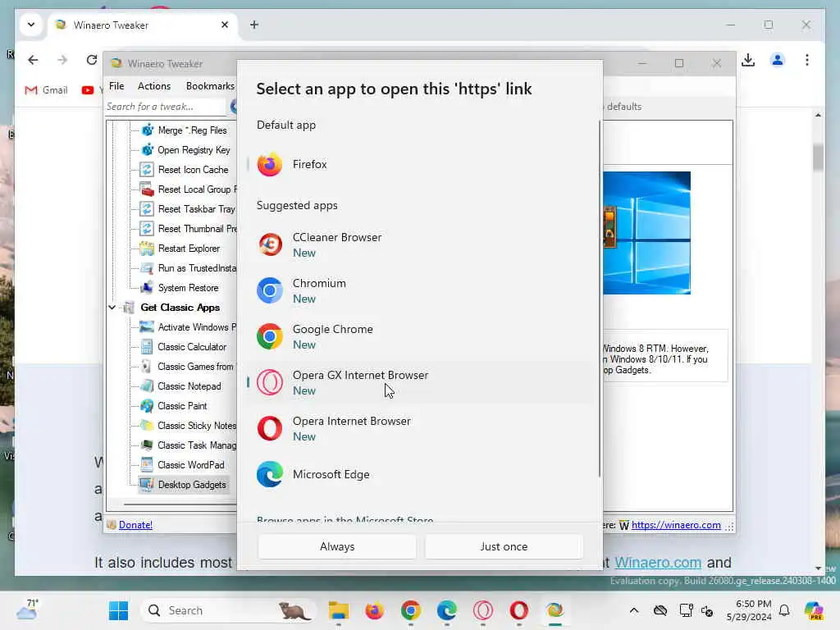Select Classic WordPad tree item
840x630 pixels.
point(190,465)
